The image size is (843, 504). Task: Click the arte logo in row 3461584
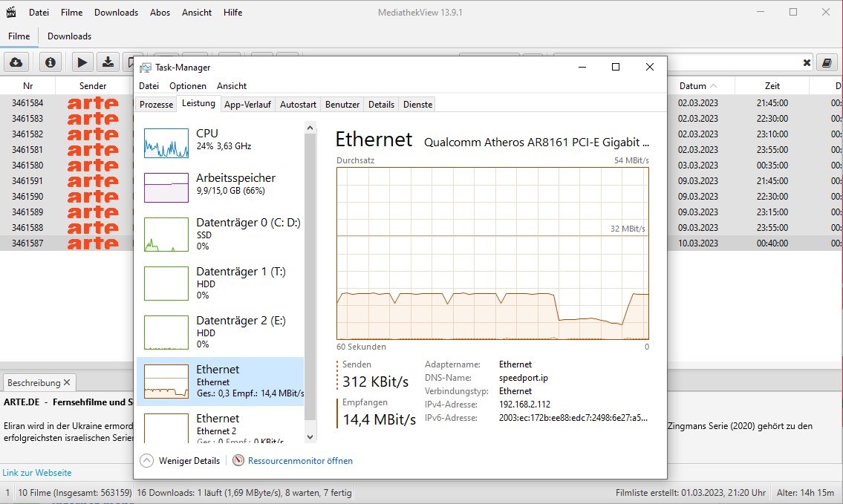pos(93,102)
